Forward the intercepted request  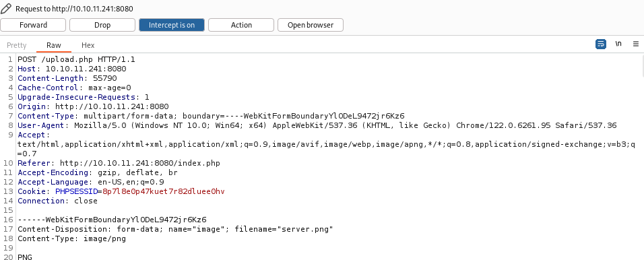click(33, 25)
